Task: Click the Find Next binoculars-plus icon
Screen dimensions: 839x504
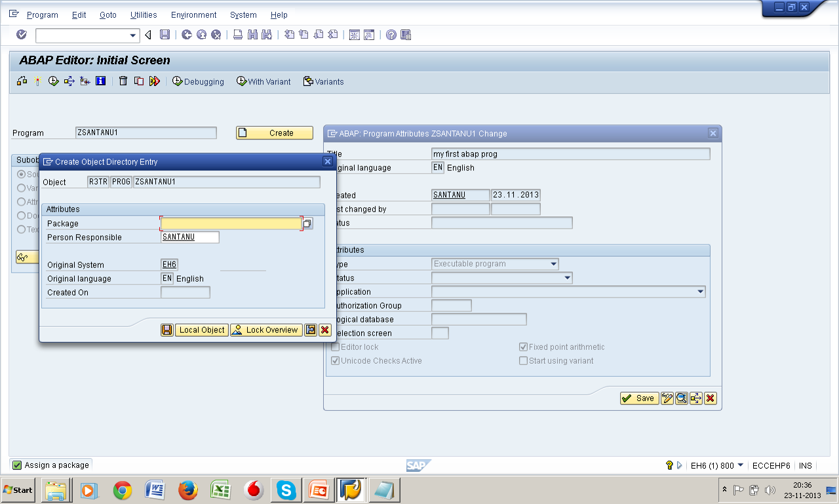Action: click(x=267, y=35)
